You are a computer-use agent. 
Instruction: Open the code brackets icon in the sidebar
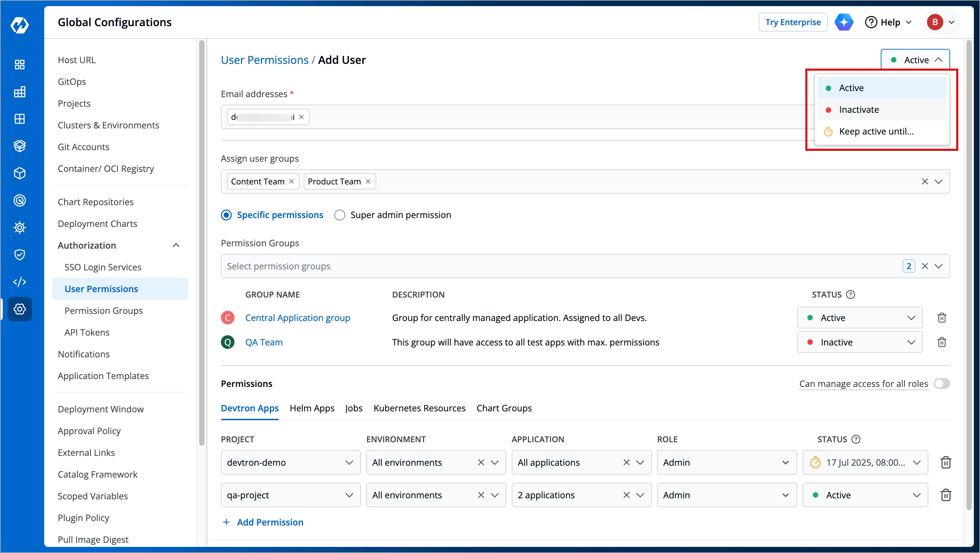click(19, 282)
